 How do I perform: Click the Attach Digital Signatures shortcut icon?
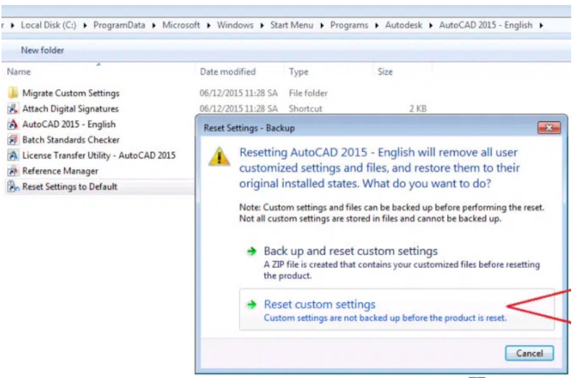pyautogui.click(x=13, y=109)
